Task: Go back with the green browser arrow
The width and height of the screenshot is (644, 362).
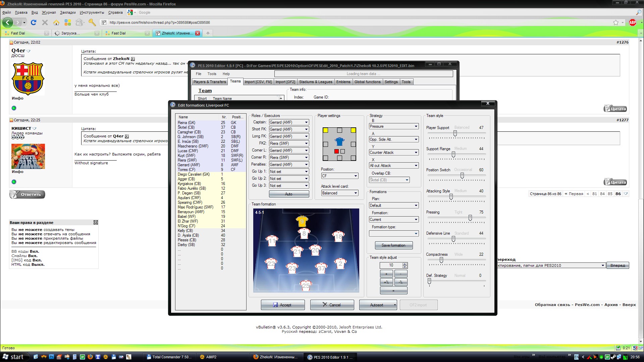Action: coord(8,22)
